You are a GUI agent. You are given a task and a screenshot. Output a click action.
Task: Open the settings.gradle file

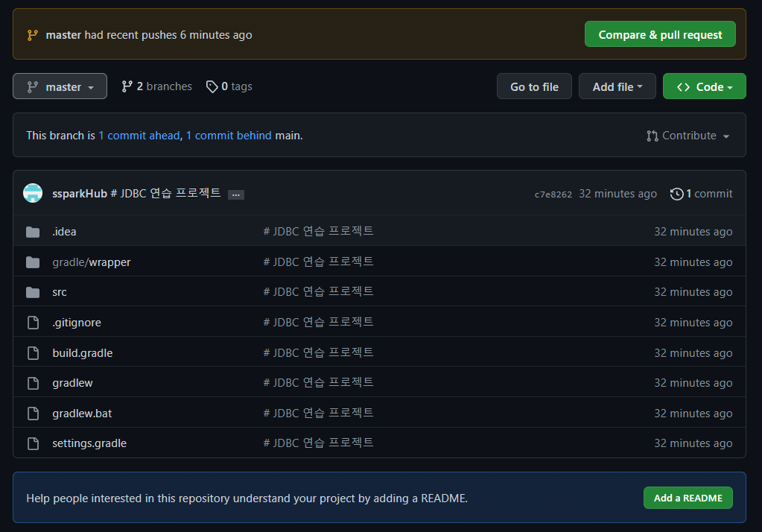coord(89,443)
